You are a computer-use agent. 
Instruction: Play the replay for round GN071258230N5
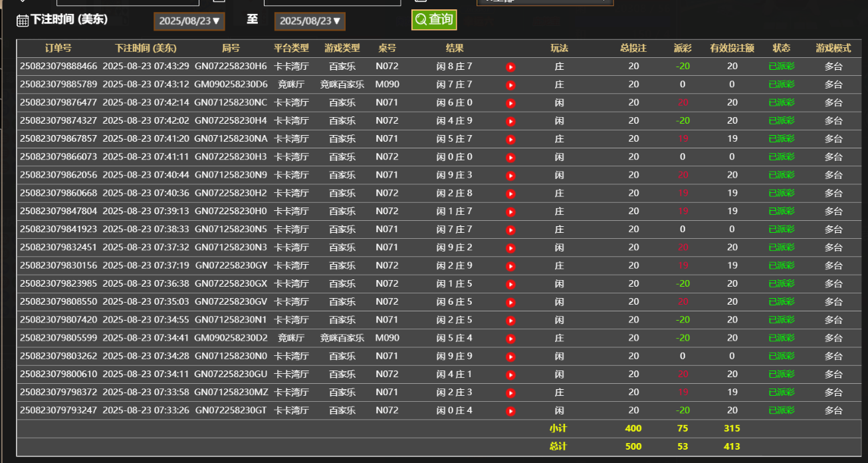(x=510, y=229)
